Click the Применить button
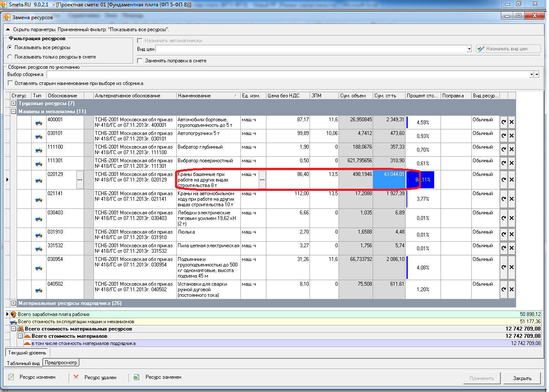Image resolution: width=549 pixels, height=392 pixels. 482,378
